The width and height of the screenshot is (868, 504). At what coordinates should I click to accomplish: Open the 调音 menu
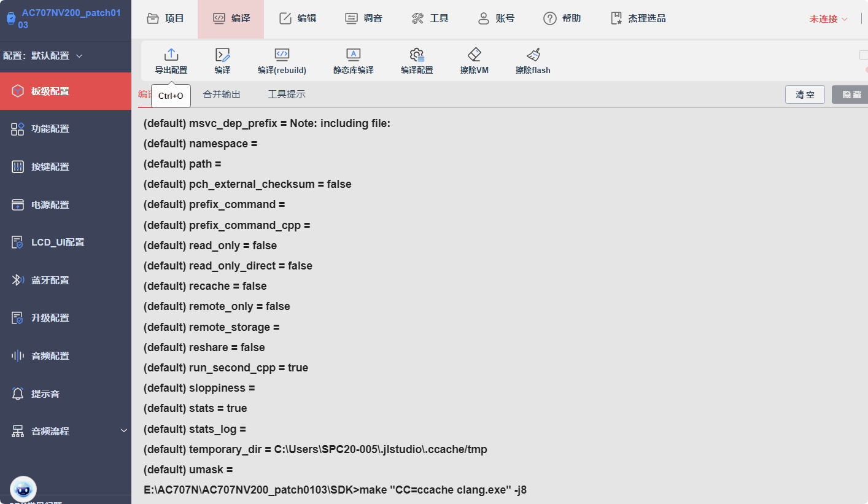click(364, 18)
